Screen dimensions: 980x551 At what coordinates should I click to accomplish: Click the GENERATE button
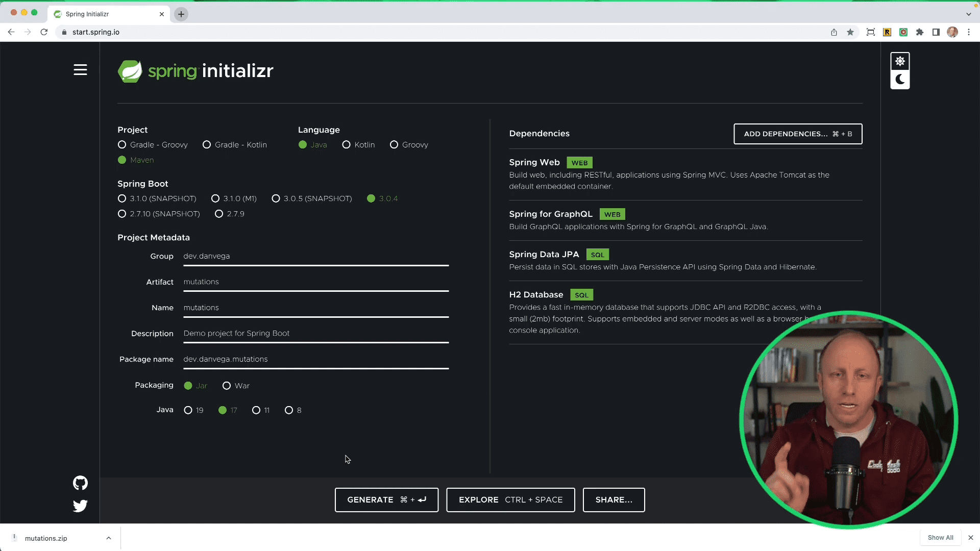pyautogui.click(x=386, y=499)
